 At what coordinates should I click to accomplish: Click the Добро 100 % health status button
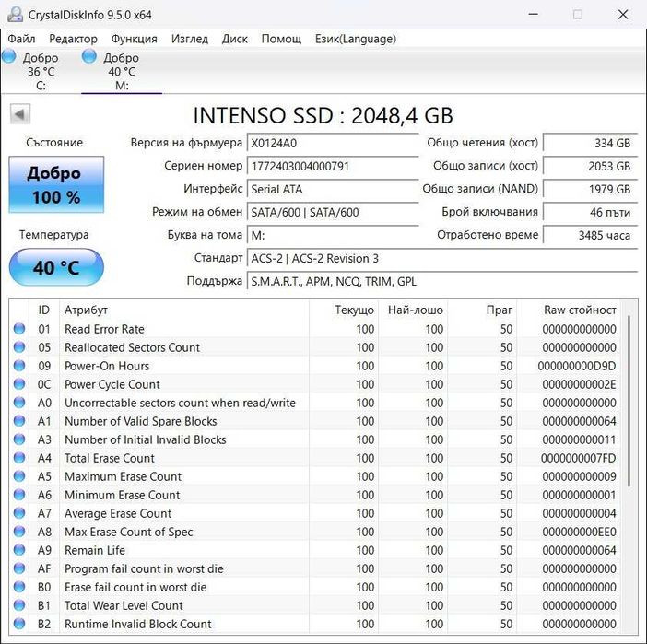coord(56,185)
